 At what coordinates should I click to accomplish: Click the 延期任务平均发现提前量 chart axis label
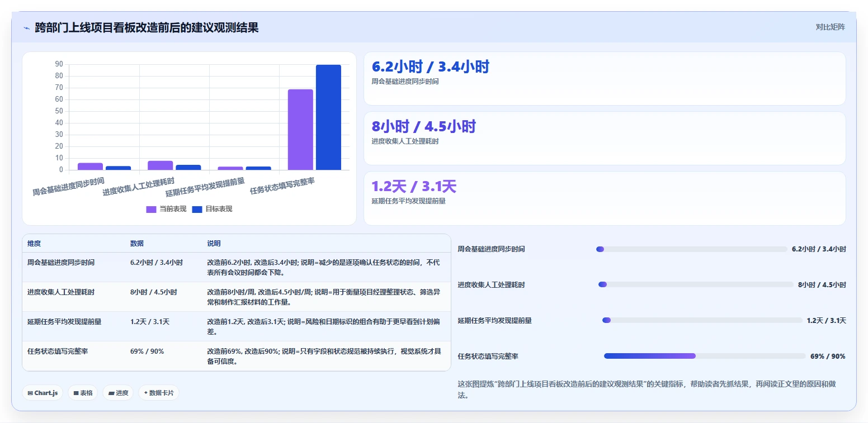[x=205, y=187]
